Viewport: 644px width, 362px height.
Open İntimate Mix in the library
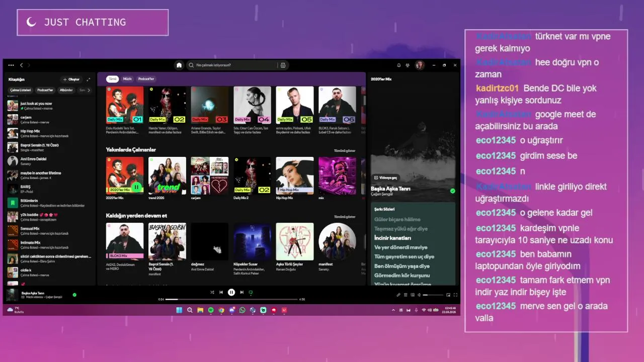point(49,244)
